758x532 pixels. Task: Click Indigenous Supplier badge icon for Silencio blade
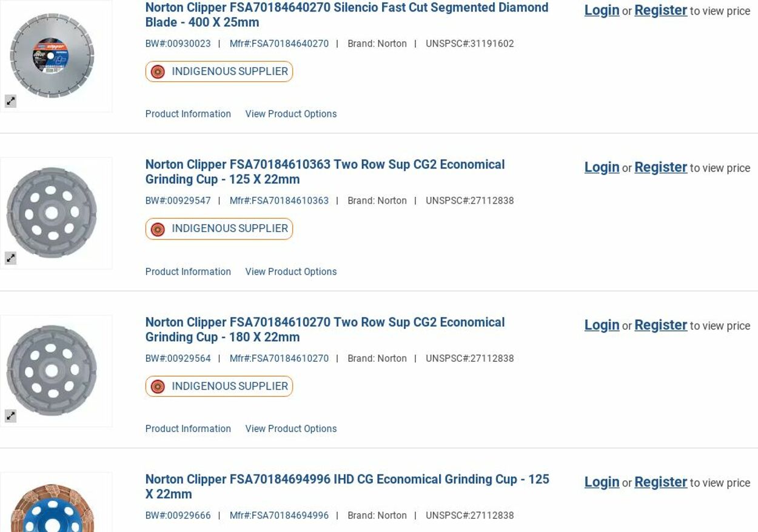click(158, 71)
